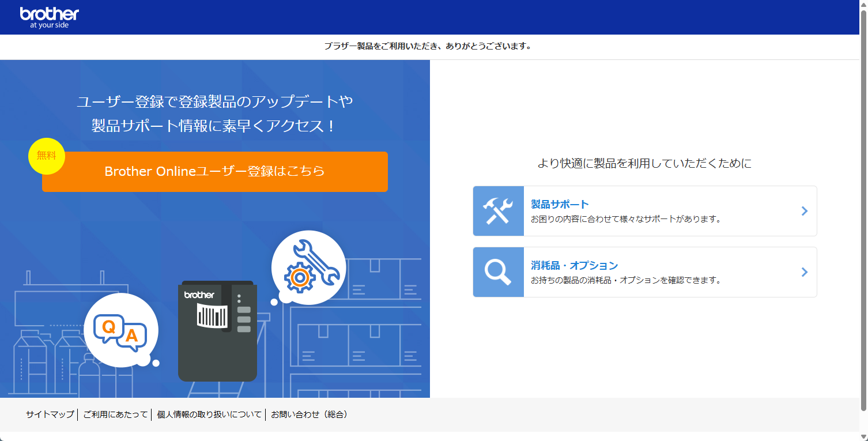Click the scrollbar up arrow
868x441 pixels.
pyautogui.click(x=863, y=5)
